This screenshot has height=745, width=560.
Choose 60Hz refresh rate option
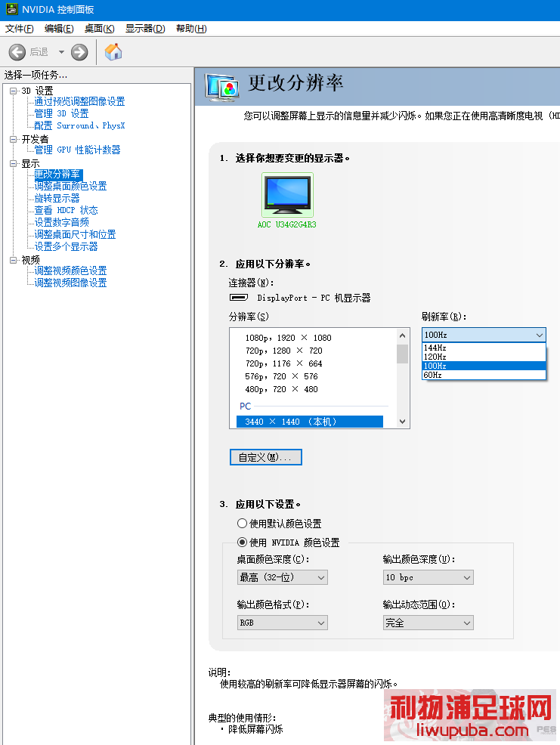click(484, 375)
